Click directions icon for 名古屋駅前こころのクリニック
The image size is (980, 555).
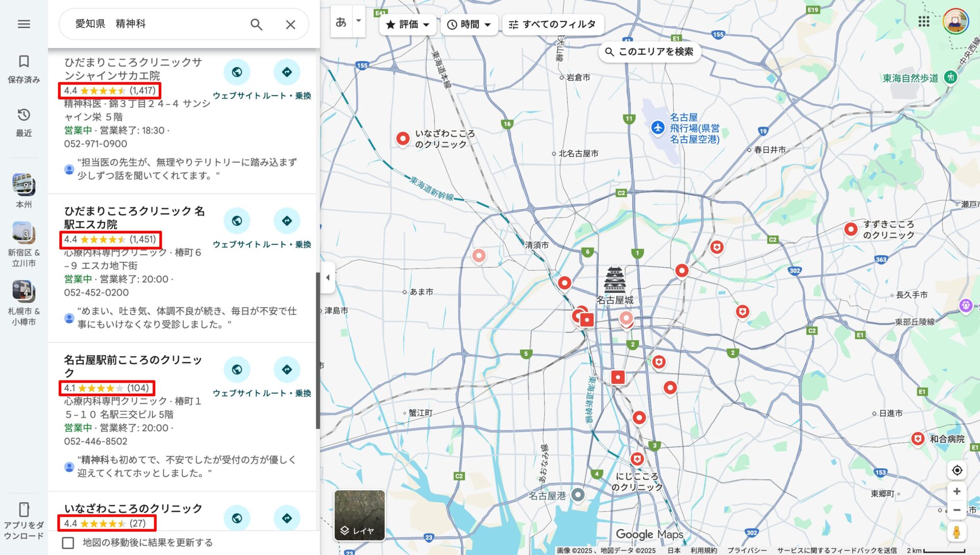coord(287,369)
